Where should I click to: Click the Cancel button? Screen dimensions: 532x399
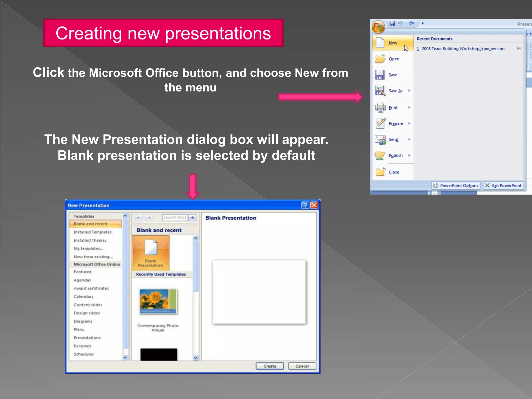[302, 366]
